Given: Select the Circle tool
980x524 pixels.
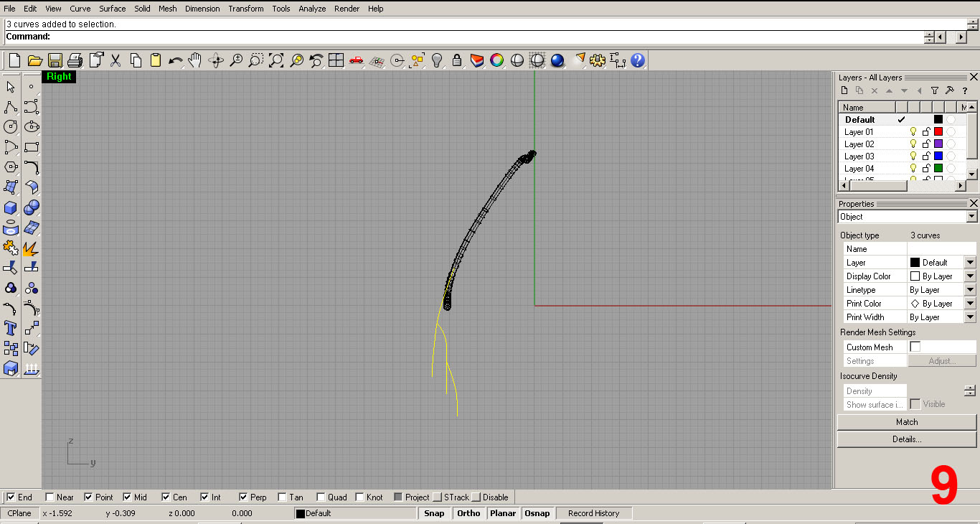Looking at the screenshot, I should (x=11, y=127).
